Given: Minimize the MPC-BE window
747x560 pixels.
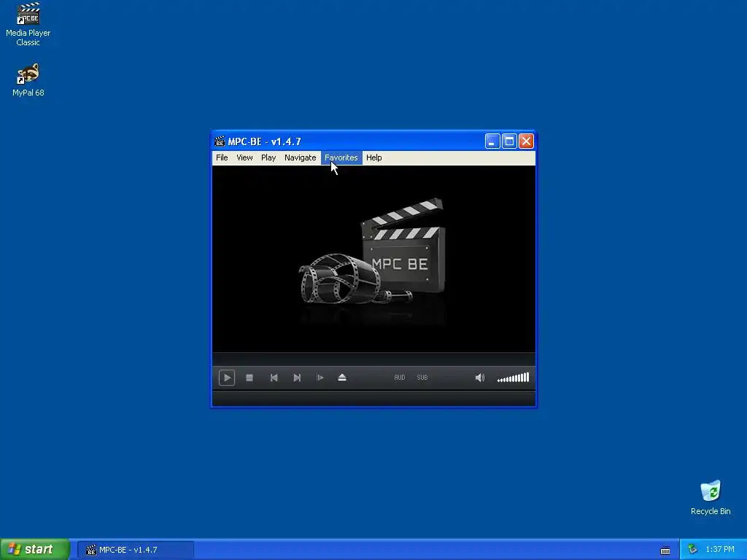Looking at the screenshot, I should click(x=492, y=141).
